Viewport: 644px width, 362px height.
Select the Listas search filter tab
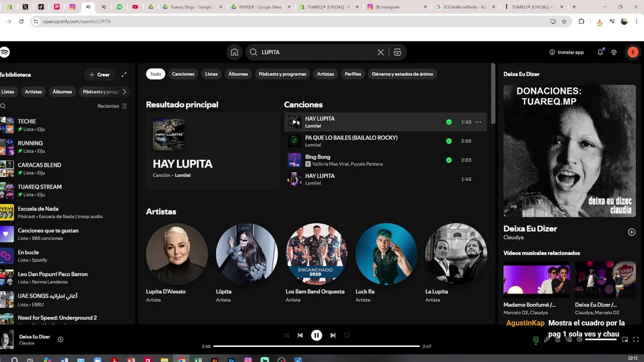click(x=211, y=74)
